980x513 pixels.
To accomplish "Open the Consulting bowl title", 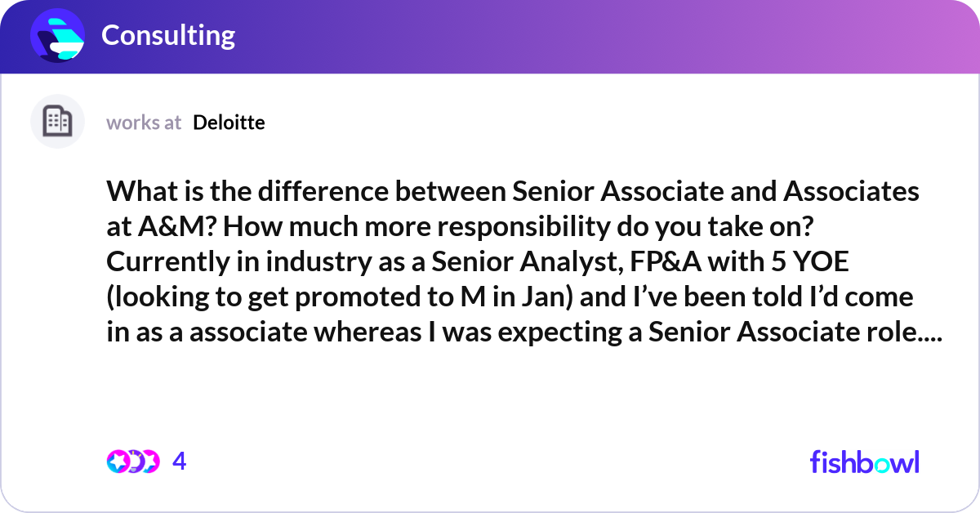I will (x=168, y=35).
